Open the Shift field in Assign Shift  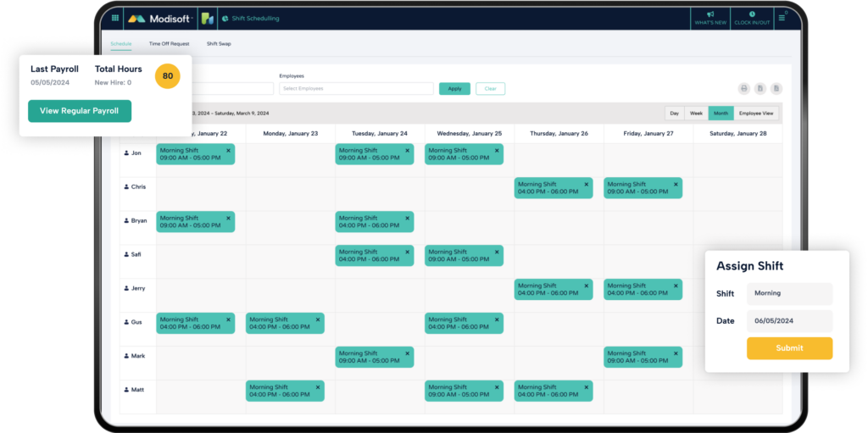[x=789, y=293]
